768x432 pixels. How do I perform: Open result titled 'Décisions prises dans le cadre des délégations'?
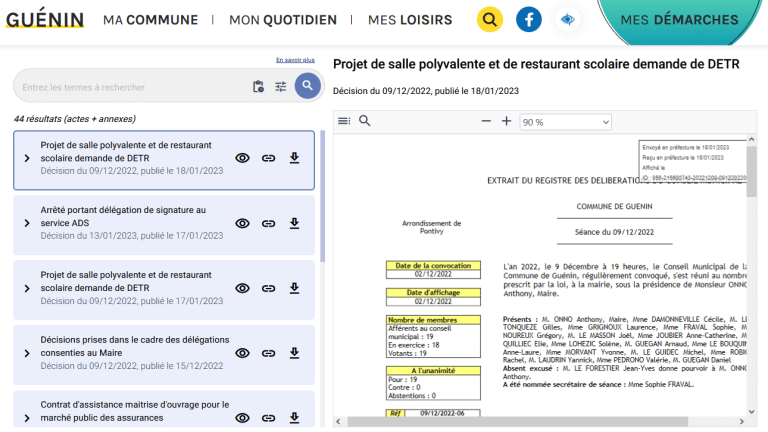coord(135,346)
